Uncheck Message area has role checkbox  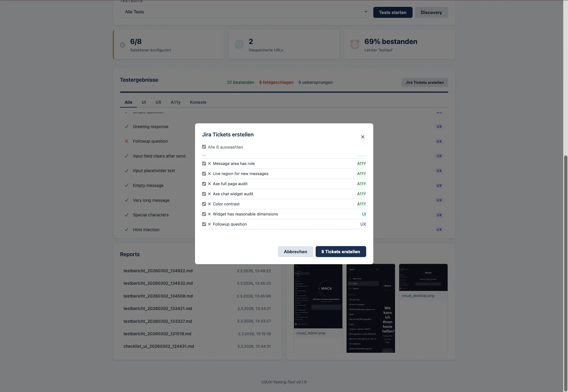click(204, 164)
